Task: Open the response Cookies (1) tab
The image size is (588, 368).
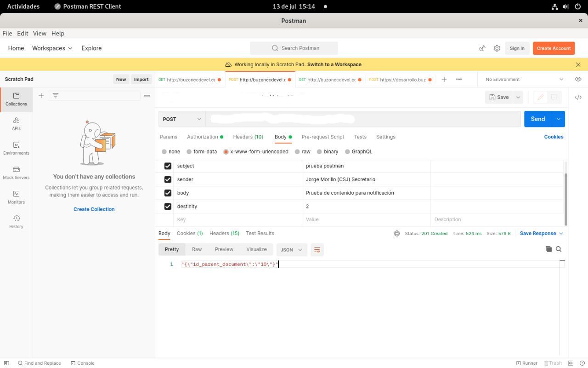Action: click(190, 233)
